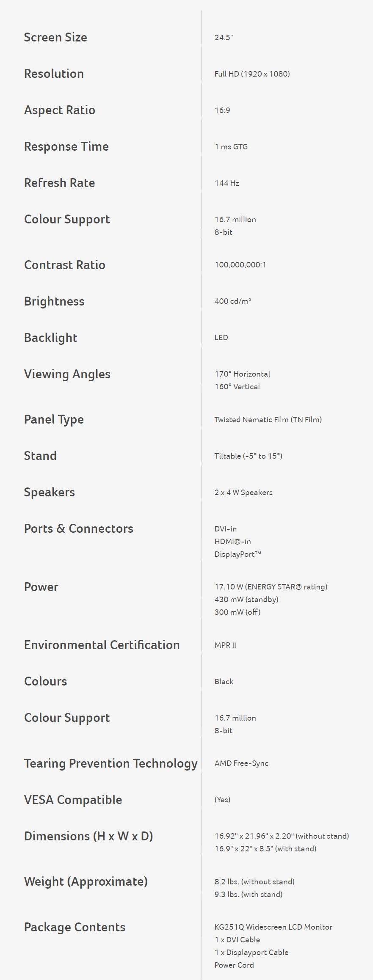Select the Full HD (1920 x 1080) value

point(252,74)
